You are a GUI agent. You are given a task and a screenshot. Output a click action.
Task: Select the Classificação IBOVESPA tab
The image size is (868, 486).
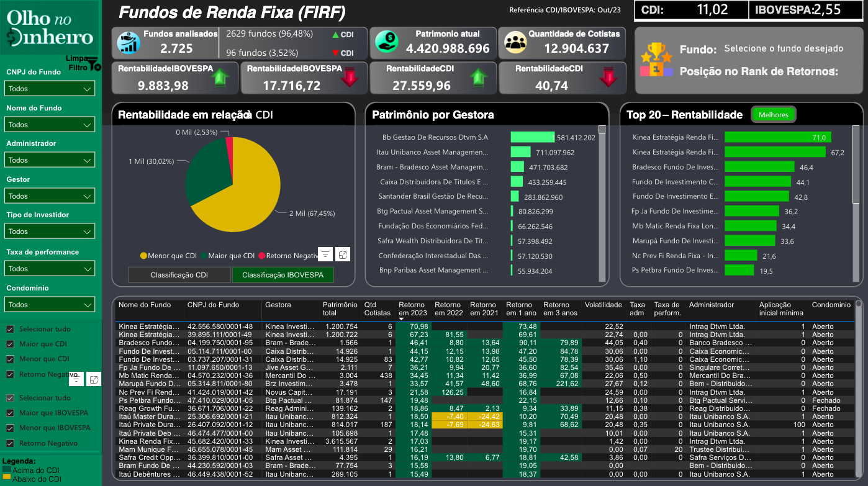[283, 274]
